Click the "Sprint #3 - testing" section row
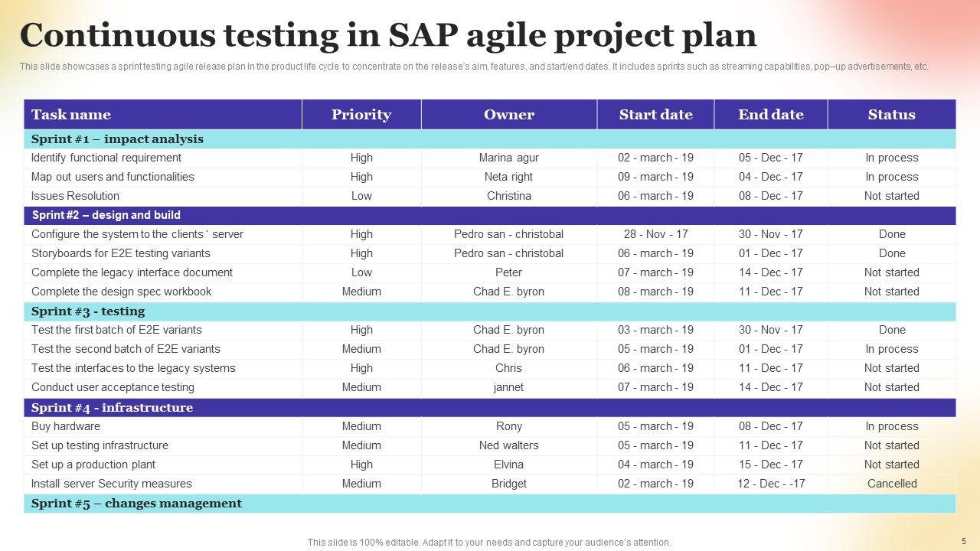The image size is (980, 551). [88, 311]
